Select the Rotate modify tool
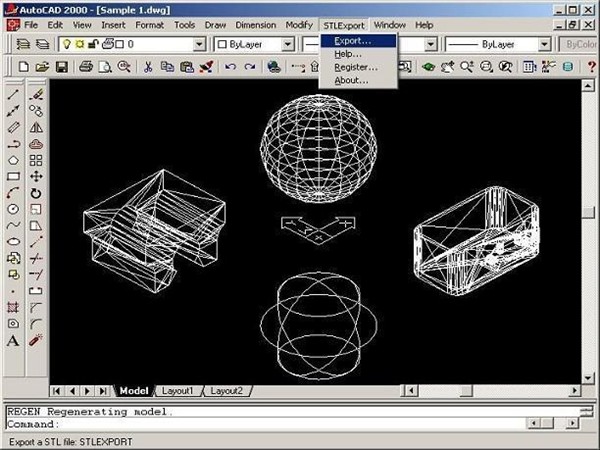Screen dimensions: 600x450 pyautogui.click(x=36, y=193)
